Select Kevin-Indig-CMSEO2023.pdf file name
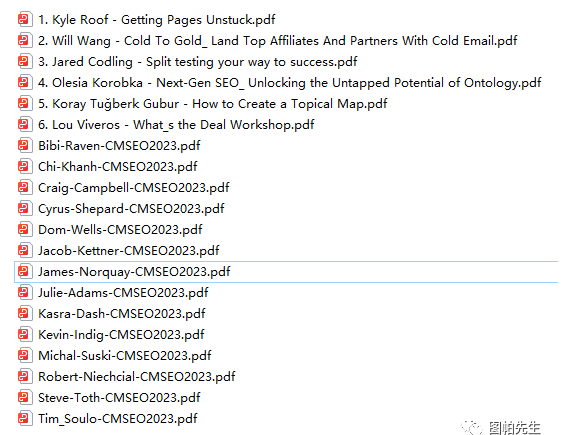 [121, 335]
